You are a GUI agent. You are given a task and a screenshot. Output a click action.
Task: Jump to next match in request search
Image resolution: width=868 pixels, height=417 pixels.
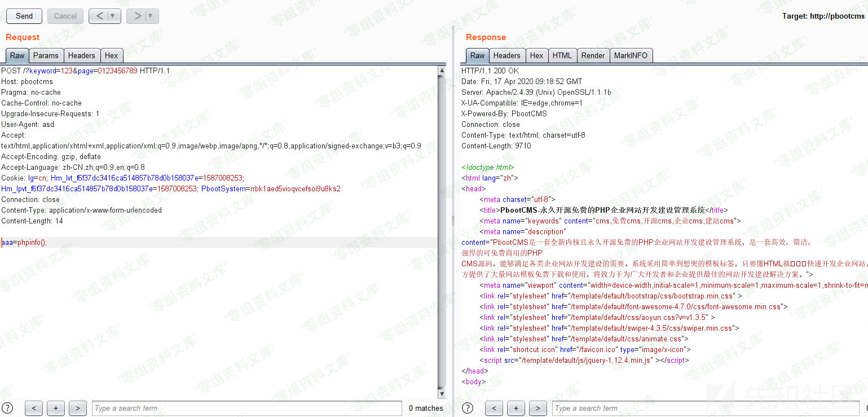tap(77, 408)
